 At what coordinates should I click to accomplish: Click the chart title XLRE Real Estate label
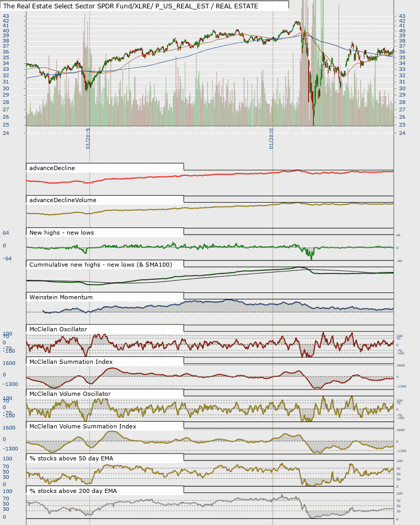(131, 6)
